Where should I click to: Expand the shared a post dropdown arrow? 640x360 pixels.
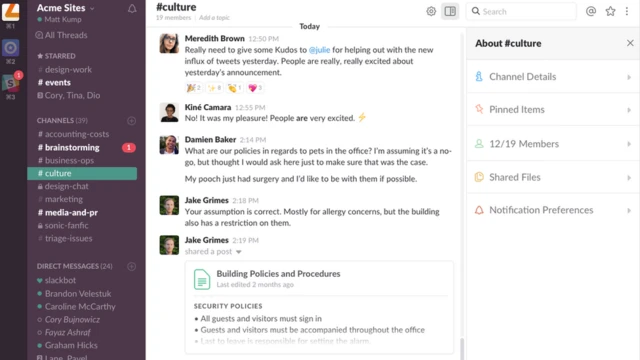239,252
